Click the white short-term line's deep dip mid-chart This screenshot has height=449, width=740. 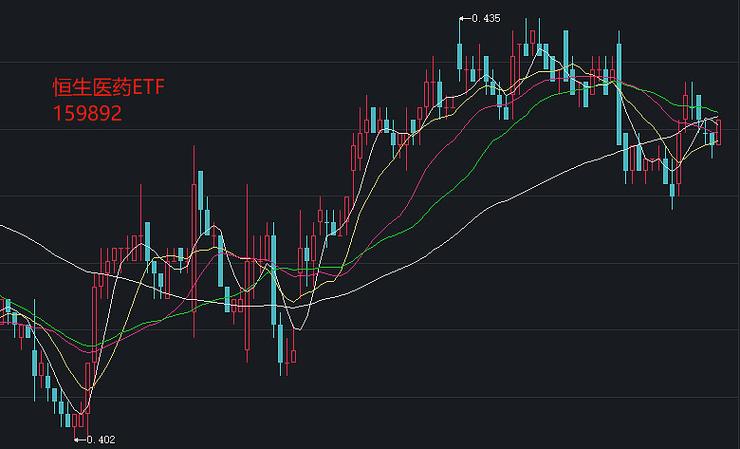click(x=295, y=326)
